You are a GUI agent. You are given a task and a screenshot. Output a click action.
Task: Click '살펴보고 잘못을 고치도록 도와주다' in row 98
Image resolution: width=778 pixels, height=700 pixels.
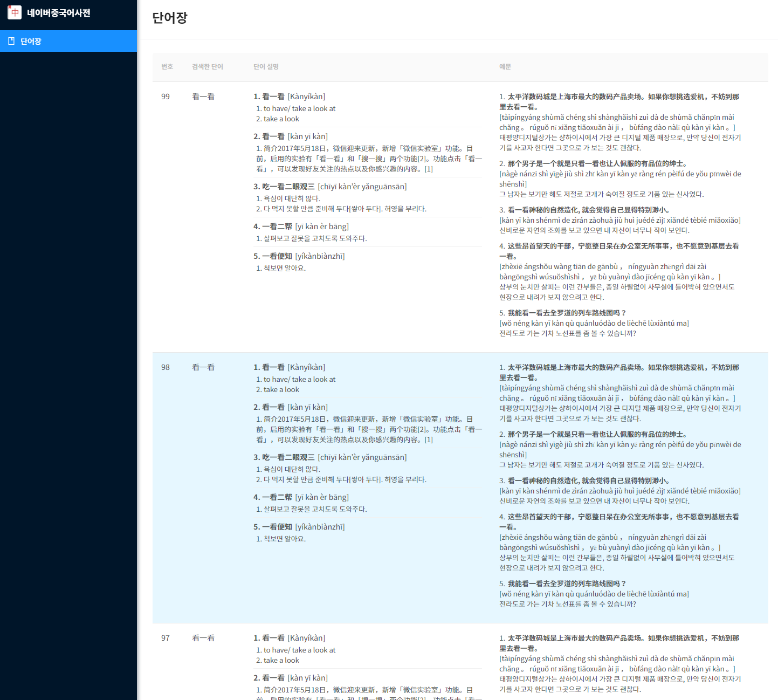tap(312, 509)
